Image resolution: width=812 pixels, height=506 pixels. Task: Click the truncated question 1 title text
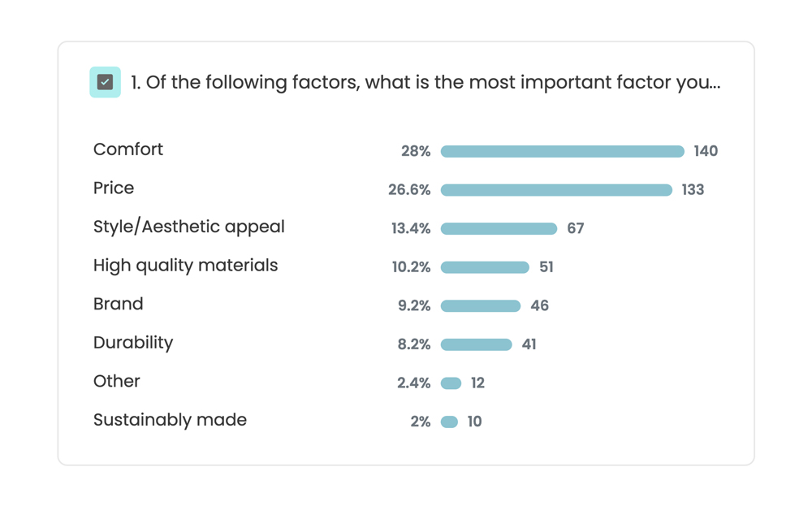[x=425, y=83]
